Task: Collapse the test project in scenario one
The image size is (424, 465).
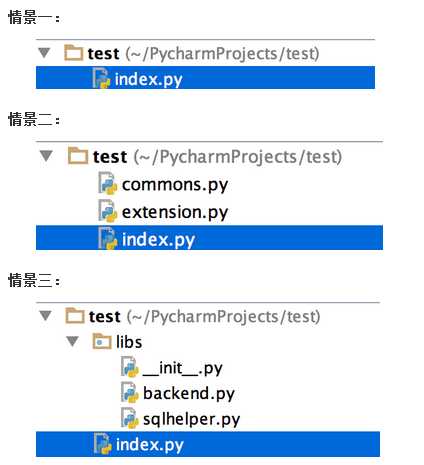Action: click(x=44, y=53)
